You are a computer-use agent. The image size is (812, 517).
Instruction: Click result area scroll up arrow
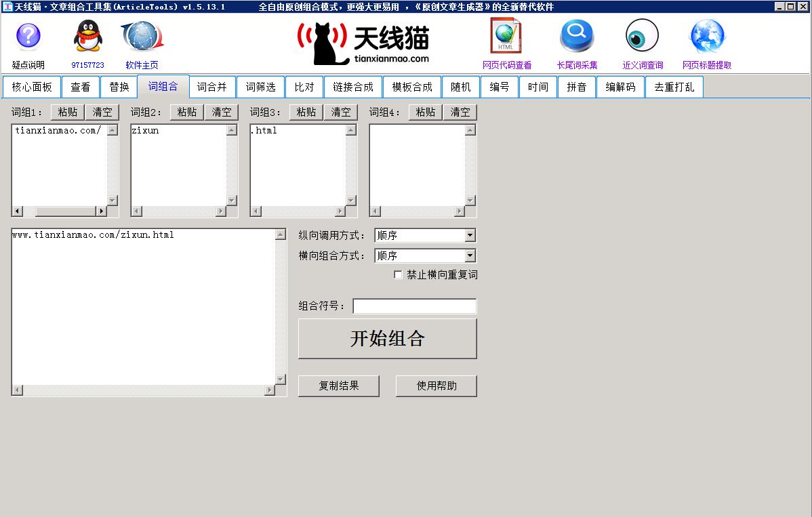point(280,234)
